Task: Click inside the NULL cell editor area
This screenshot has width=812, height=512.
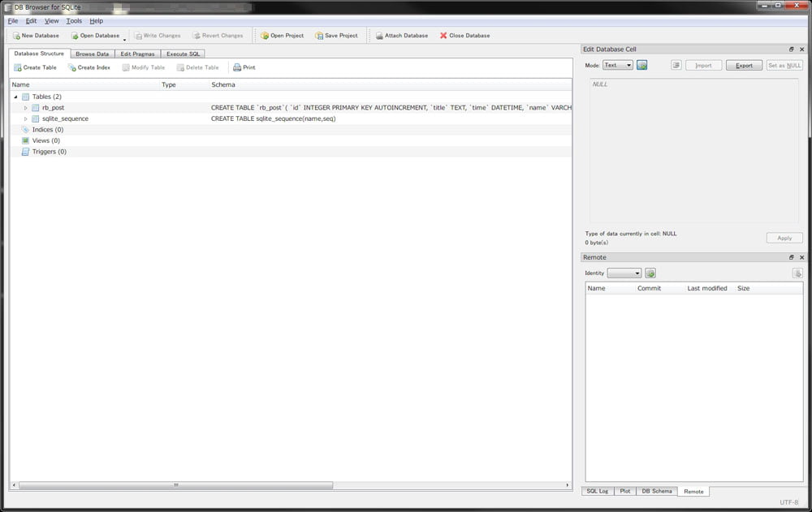Action: point(694,150)
